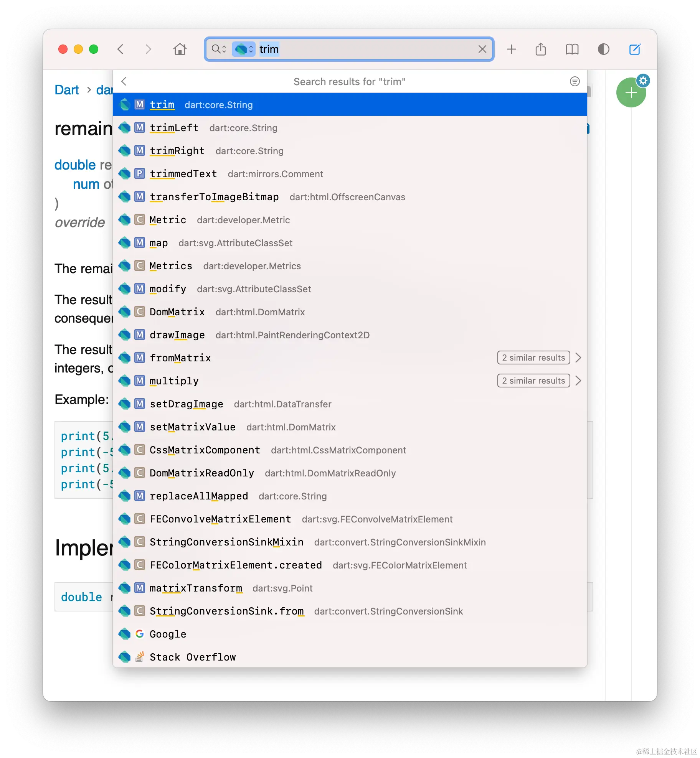Open the fromMatrix result row
The image size is (700, 758).
click(350, 358)
